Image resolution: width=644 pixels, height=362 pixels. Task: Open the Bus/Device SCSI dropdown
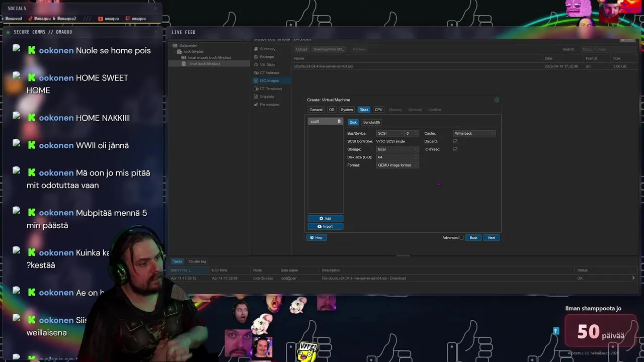(390, 133)
